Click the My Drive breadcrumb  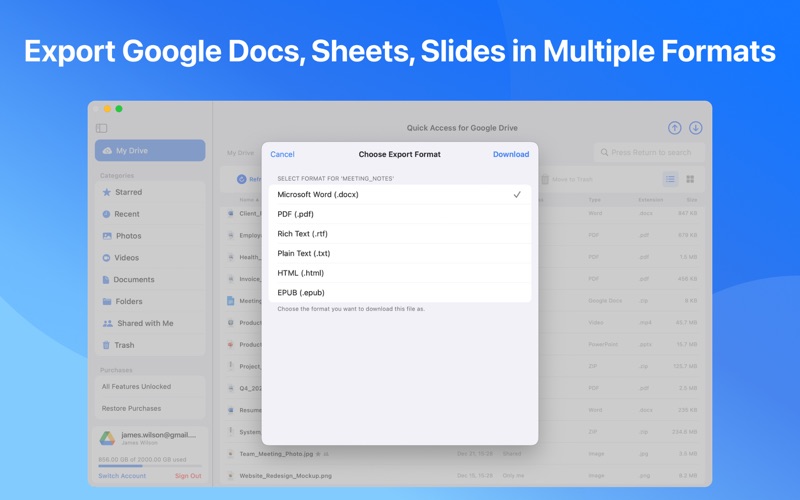pos(240,153)
